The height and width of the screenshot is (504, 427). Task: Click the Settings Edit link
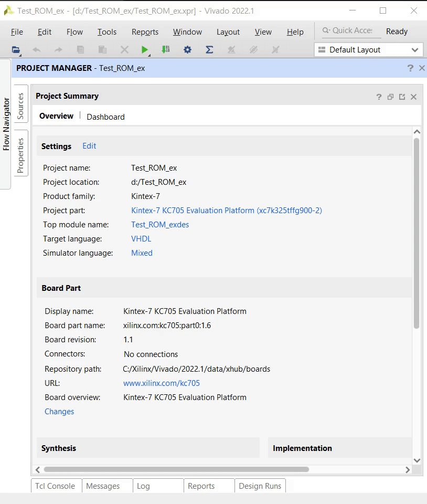(89, 146)
